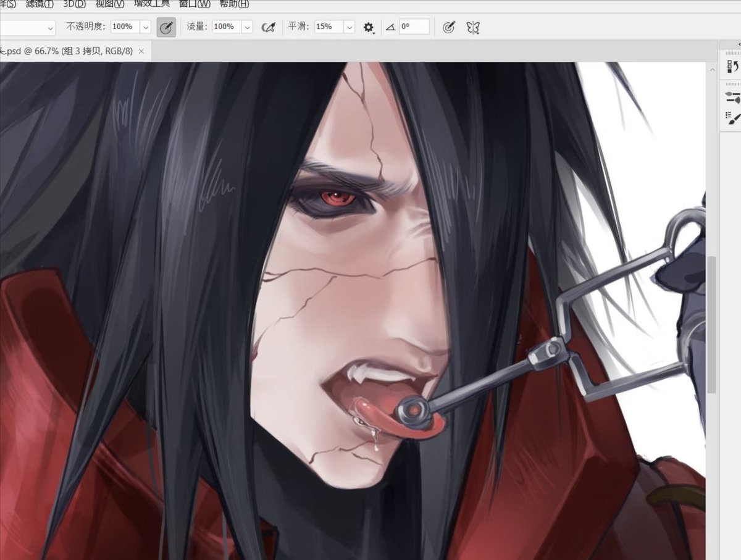The width and height of the screenshot is (741, 560).
Task: Open the 3D(D) menu
Action: 75,4
